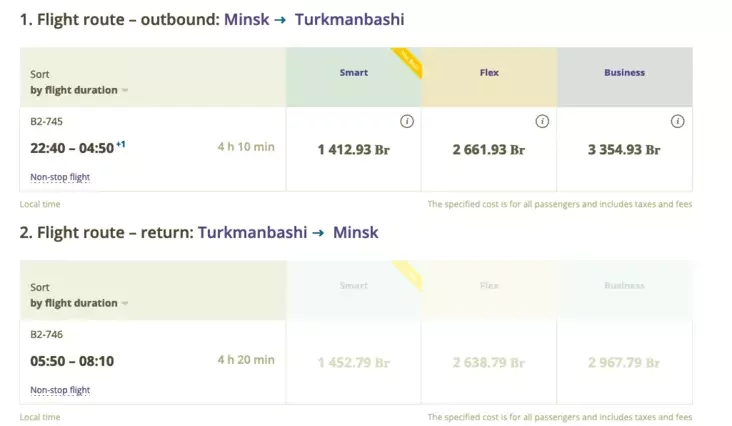The width and height of the screenshot is (732, 426).
Task: Select return Smart fare 1 452.79 Br
Action: click(354, 363)
